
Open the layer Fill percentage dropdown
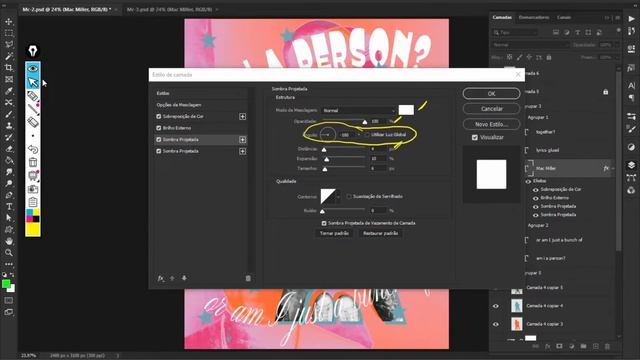617,58
